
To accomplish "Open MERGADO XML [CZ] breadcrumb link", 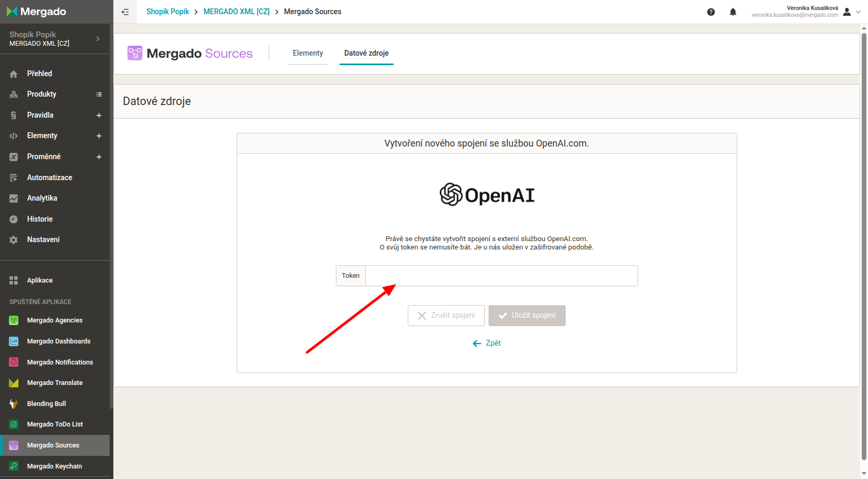I will 237,12.
